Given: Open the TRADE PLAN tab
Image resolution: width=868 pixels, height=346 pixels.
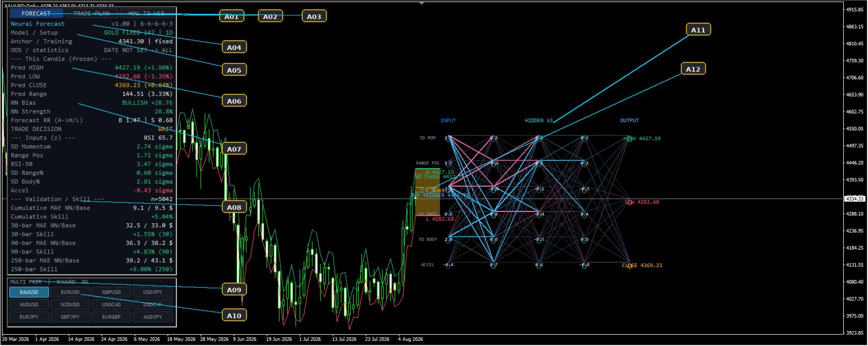Looking at the screenshot, I should 91,13.
